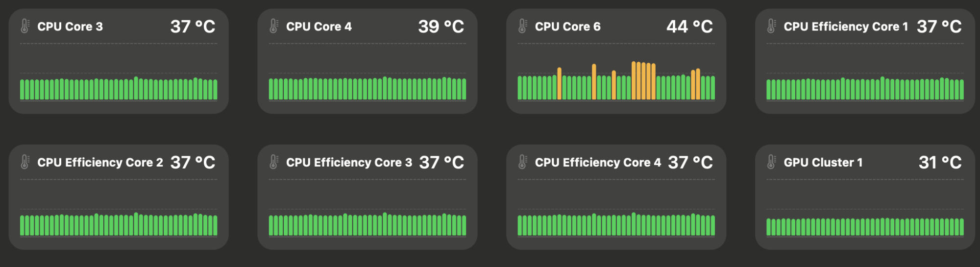Select CPU Efficiency Core 2 thermometer icon
Screen dimensions: 980x267
tap(25, 162)
